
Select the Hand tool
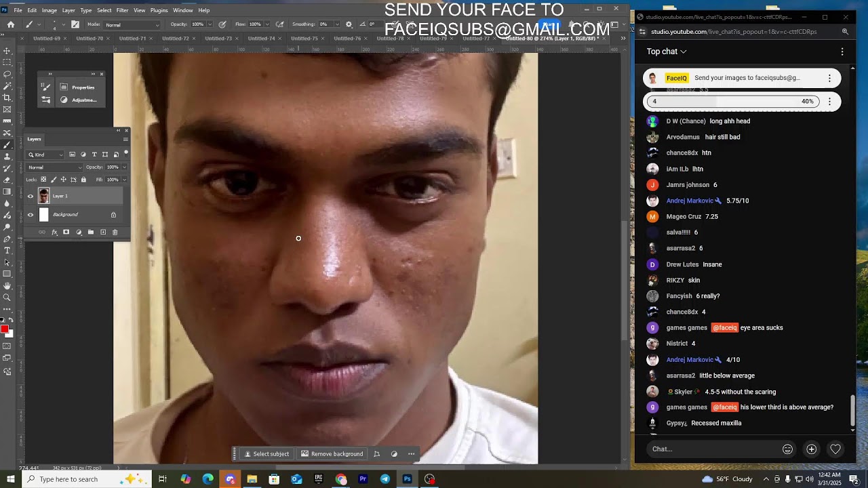point(7,286)
